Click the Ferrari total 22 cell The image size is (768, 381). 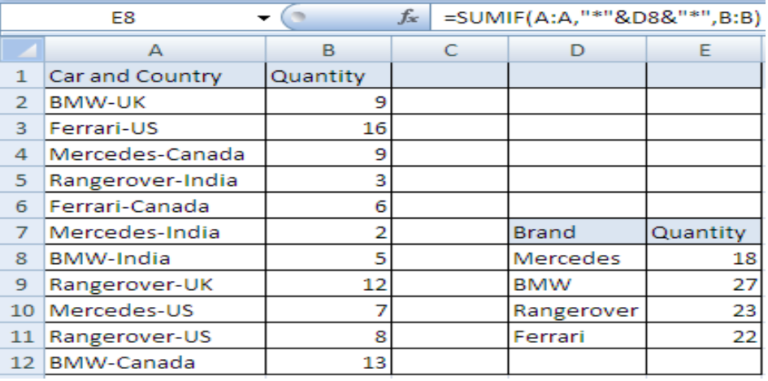point(704,336)
